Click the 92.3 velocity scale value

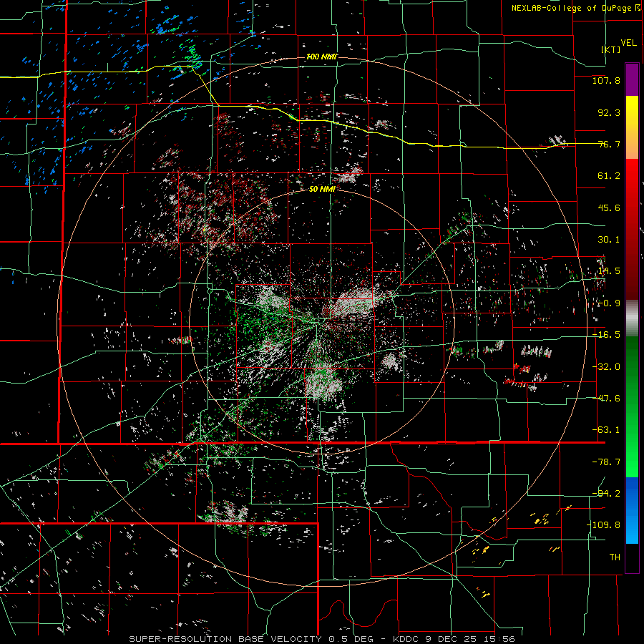[x=609, y=112]
